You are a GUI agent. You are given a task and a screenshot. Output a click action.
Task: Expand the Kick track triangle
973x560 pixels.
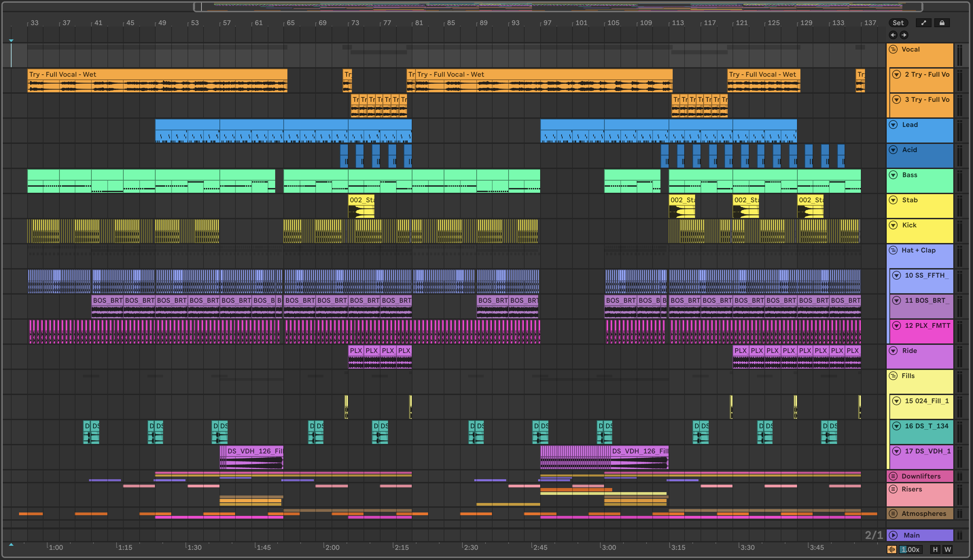coord(893,225)
